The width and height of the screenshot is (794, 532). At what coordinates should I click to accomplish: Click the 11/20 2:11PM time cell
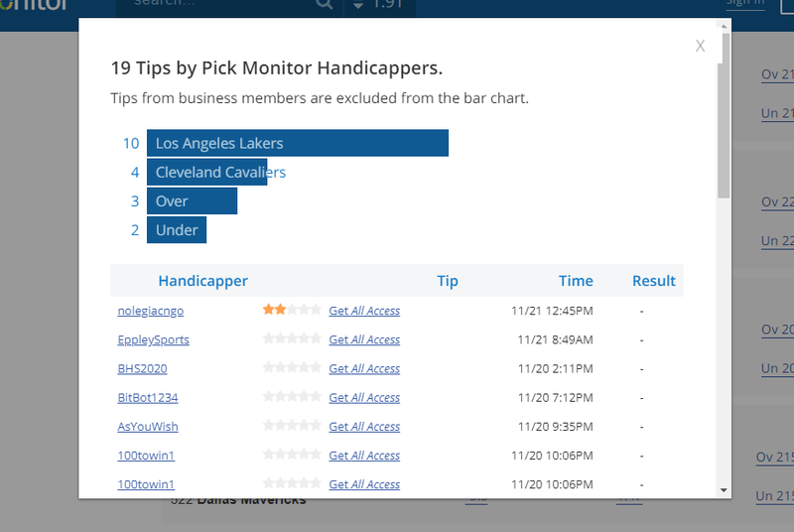(x=556, y=368)
